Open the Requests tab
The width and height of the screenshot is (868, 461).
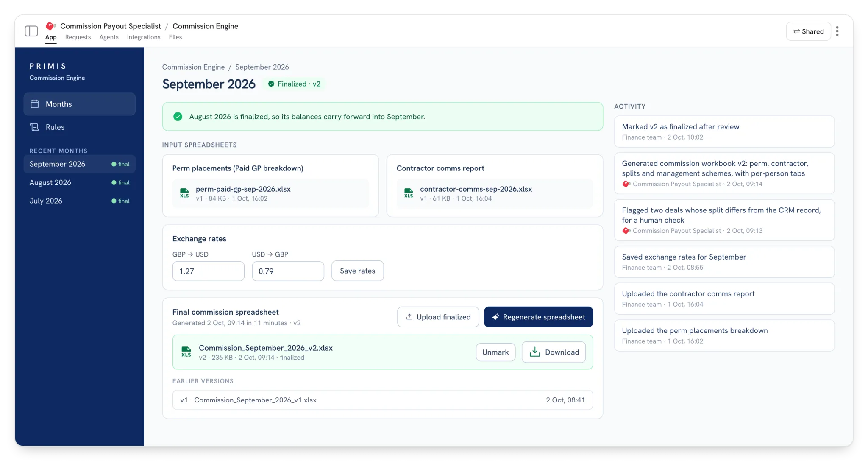[x=78, y=37]
